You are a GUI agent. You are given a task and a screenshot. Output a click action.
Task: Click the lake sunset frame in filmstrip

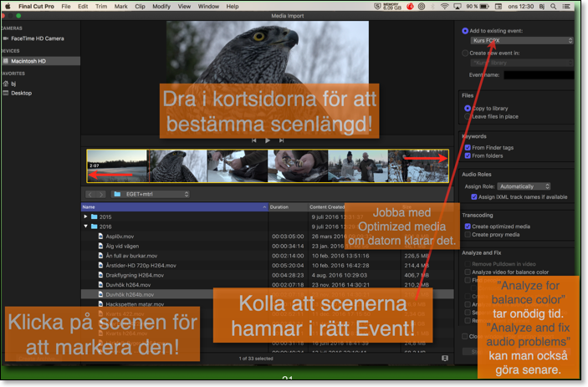(x=117, y=166)
